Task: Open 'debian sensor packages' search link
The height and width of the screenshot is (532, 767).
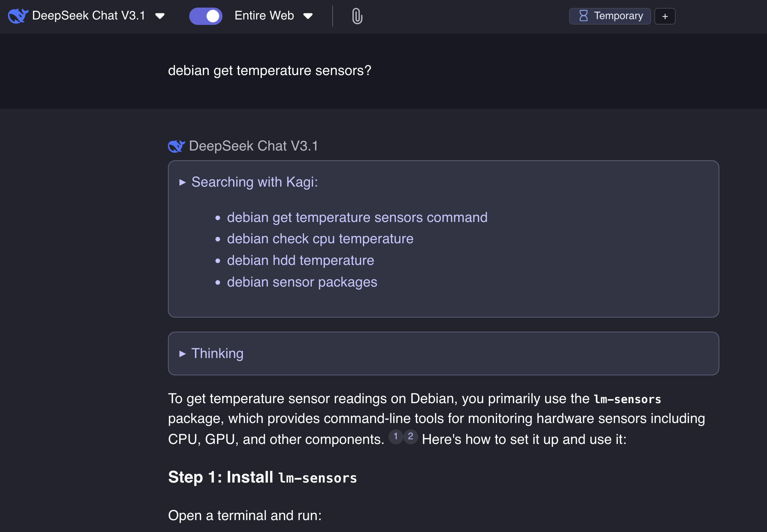Action: point(302,282)
